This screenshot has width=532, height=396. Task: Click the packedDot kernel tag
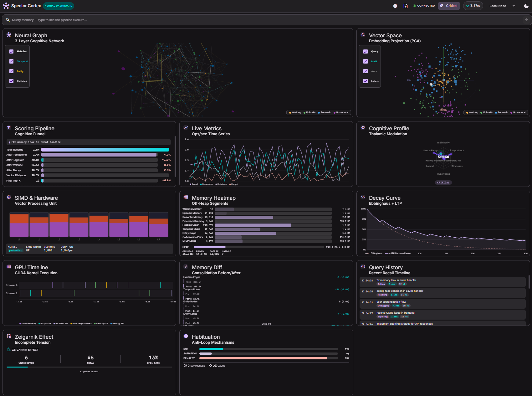click(x=15, y=250)
